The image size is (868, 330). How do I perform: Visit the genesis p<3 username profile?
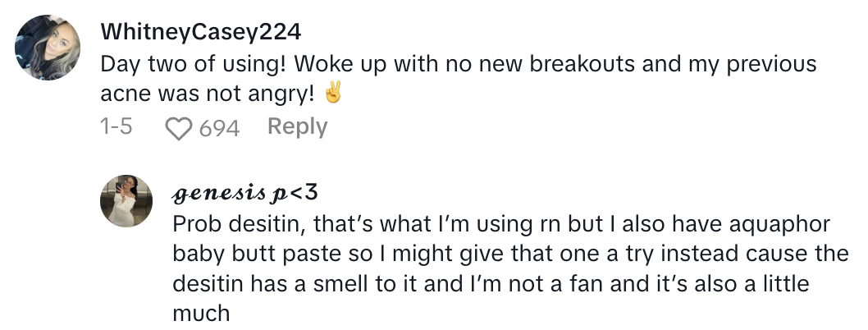point(245,193)
